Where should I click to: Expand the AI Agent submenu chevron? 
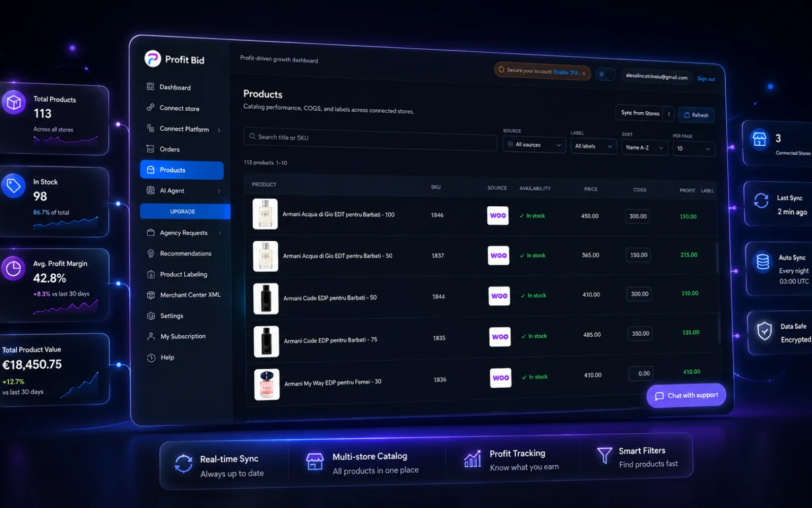point(219,192)
